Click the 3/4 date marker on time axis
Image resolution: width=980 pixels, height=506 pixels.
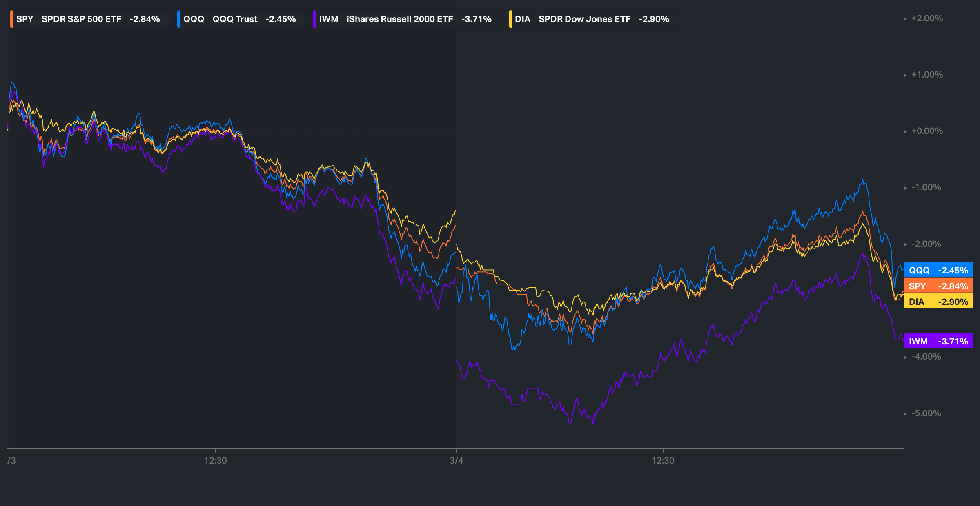tap(456, 461)
